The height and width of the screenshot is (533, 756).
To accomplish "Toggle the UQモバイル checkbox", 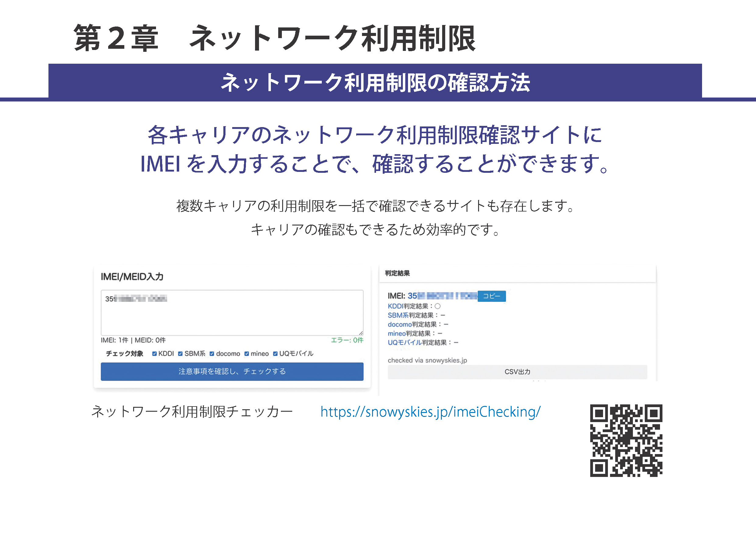I will [275, 354].
